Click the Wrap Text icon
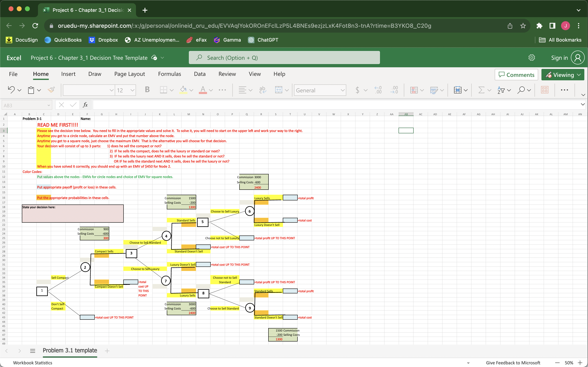The width and height of the screenshot is (588, 367). [262, 90]
